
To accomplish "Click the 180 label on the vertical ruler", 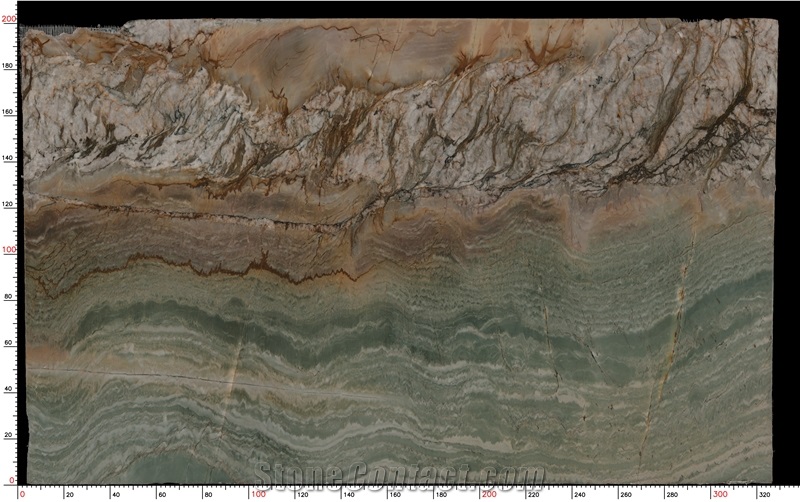I will pos(8,65).
